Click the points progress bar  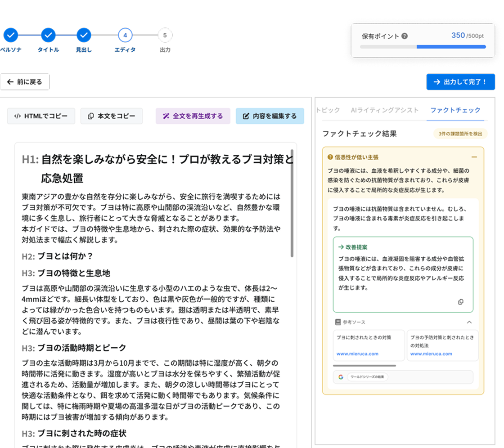(423, 46)
